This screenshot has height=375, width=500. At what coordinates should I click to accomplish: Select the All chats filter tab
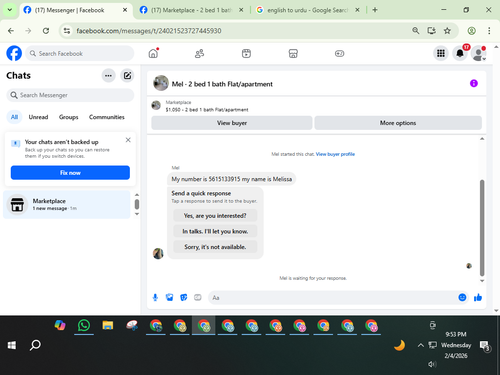(x=14, y=117)
